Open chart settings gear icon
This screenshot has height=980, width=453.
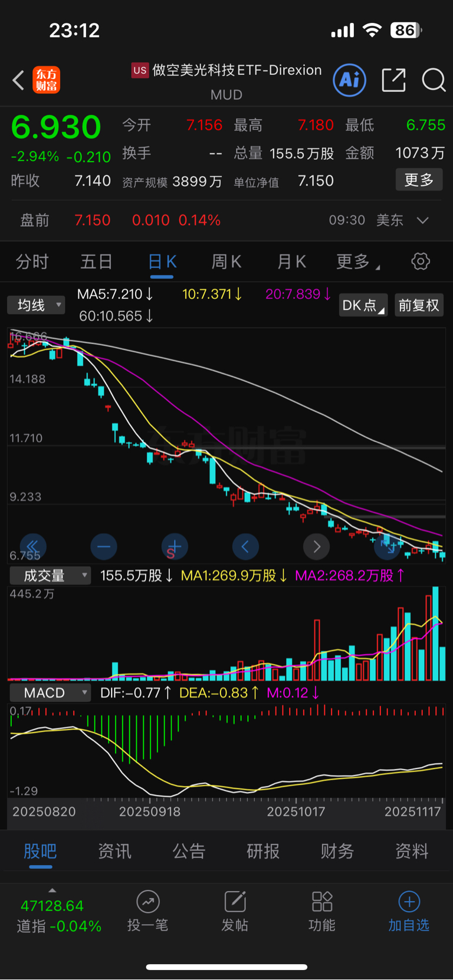pyautogui.click(x=421, y=261)
